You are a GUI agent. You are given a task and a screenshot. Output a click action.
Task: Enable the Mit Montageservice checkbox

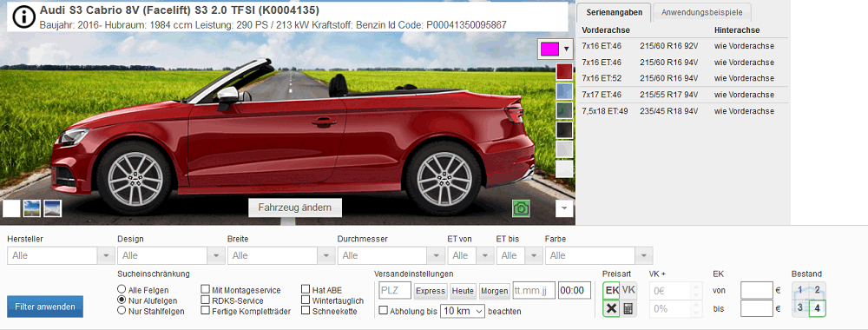pyautogui.click(x=205, y=289)
